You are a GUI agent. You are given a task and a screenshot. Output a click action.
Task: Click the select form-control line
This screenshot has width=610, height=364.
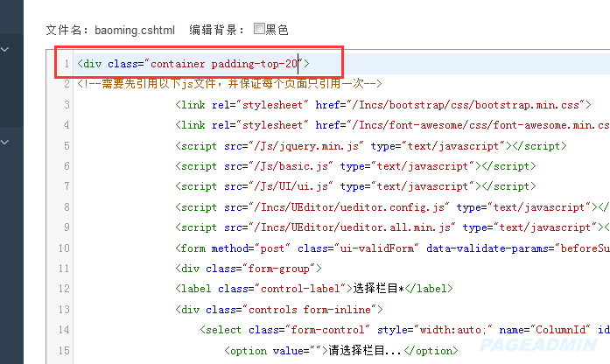click(405, 330)
